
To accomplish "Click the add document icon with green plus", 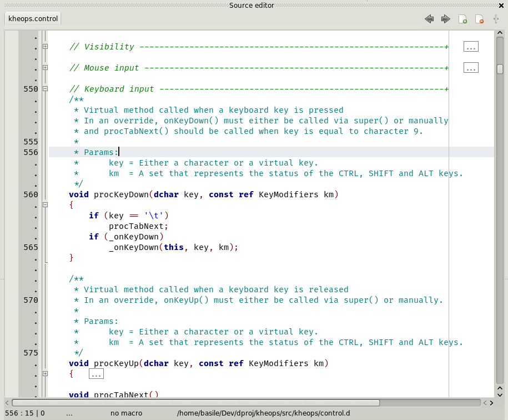I will (462, 19).
